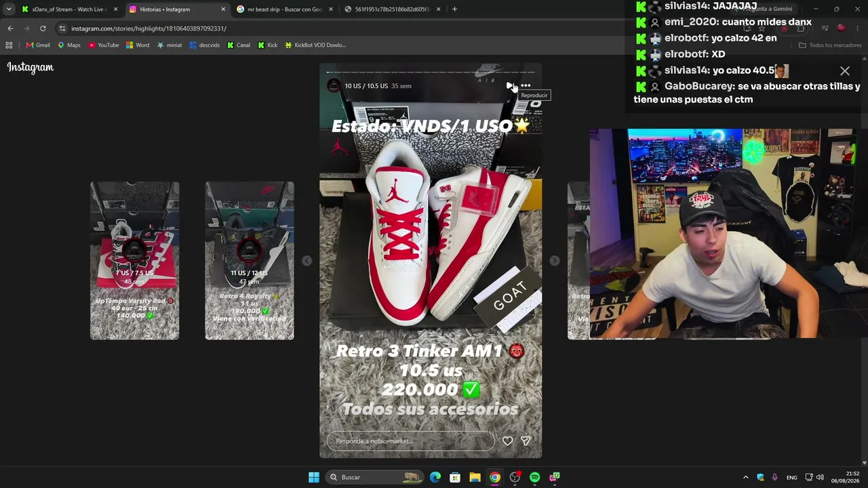This screenshot has height=488, width=868.
Task: Open the YouTube bookmark
Action: click(104, 45)
